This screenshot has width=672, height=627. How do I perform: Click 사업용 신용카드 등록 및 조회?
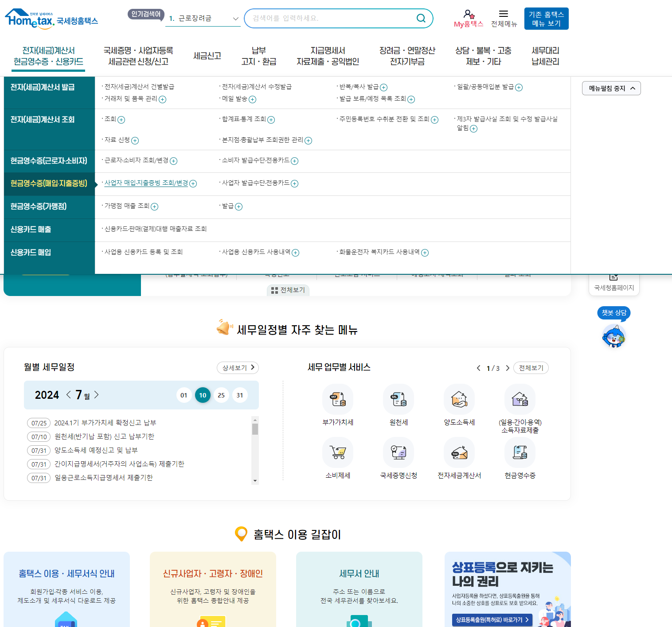click(x=144, y=252)
